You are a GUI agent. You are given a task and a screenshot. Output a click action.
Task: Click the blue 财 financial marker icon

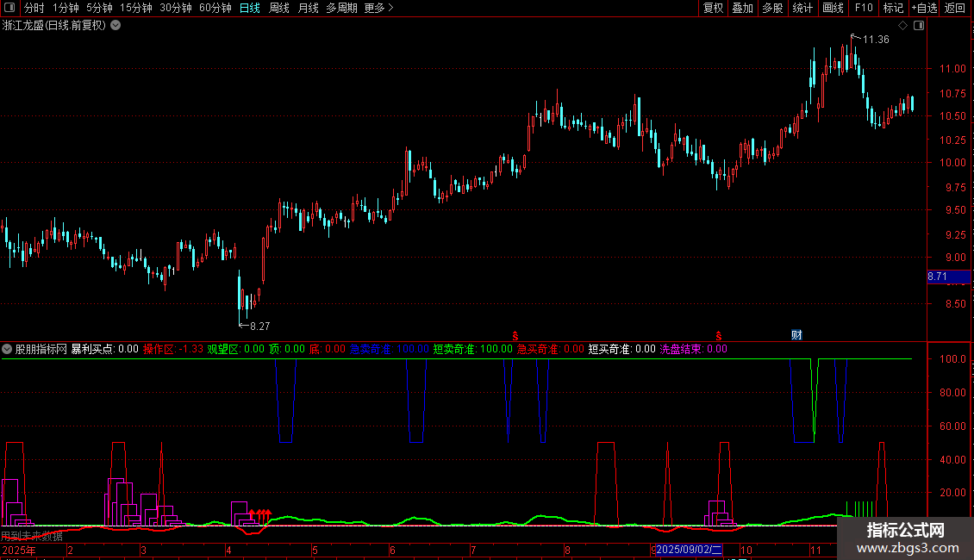pos(797,335)
